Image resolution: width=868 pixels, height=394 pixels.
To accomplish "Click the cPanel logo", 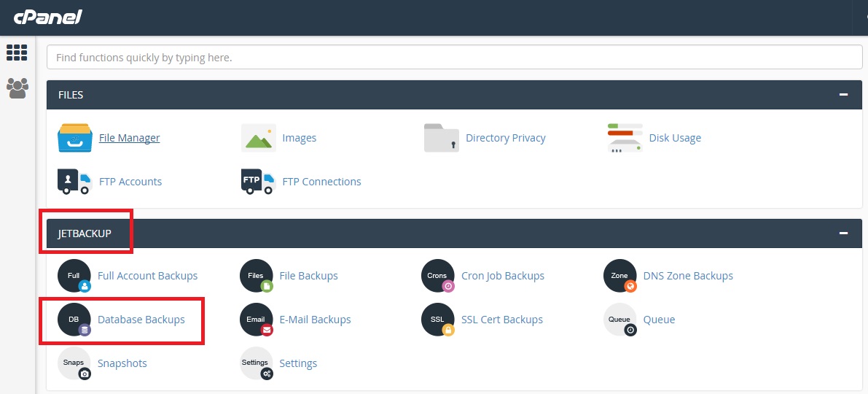I will (48, 18).
